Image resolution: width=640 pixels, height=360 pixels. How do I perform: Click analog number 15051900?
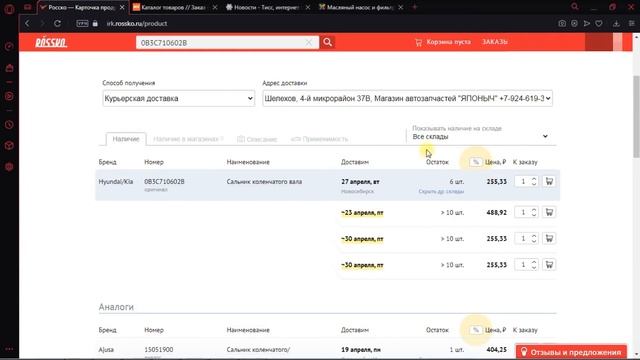159,349
